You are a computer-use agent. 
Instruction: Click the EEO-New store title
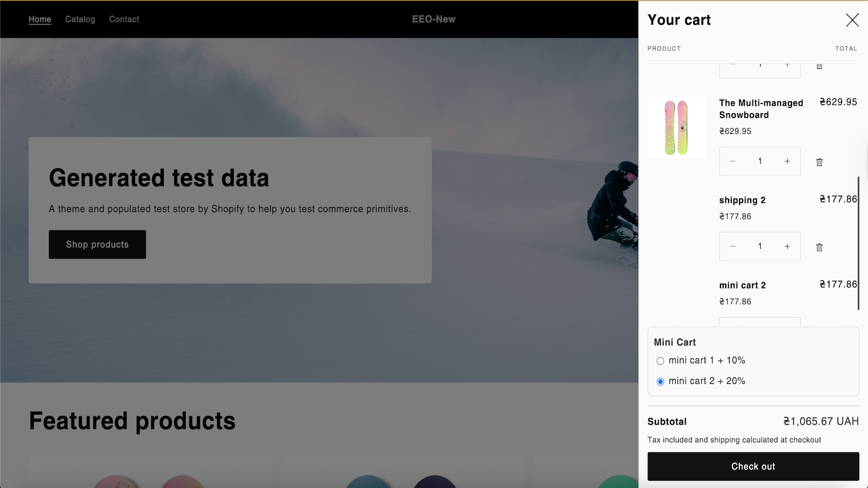tap(433, 19)
